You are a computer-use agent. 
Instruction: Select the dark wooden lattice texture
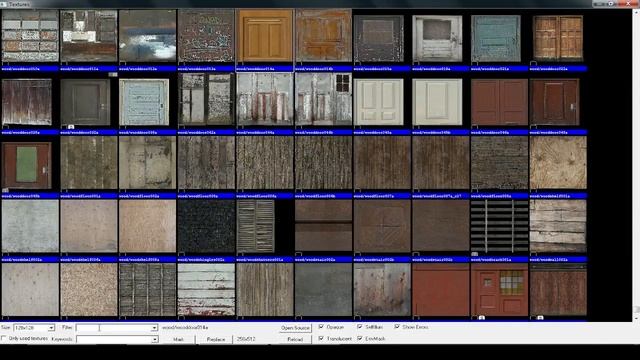point(147,290)
